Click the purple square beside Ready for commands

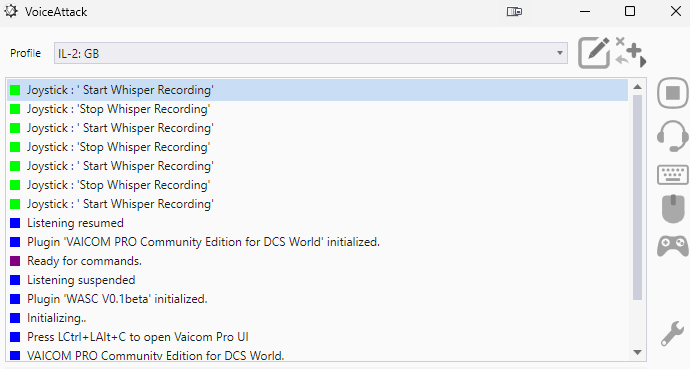(x=15, y=261)
